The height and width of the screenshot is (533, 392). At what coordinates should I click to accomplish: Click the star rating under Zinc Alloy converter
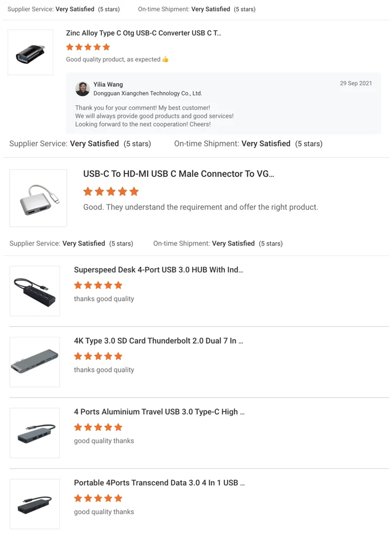[88, 47]
